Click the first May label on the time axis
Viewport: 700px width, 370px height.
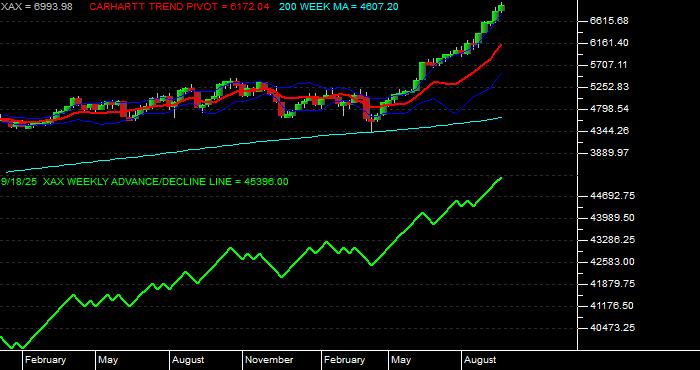click(x=108, y=360)
